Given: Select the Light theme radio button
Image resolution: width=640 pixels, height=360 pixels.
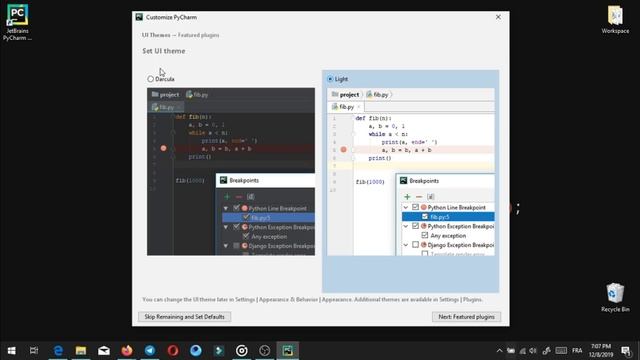Looking at the screenshot, I should pyautogui.click(x=330, y=79).
